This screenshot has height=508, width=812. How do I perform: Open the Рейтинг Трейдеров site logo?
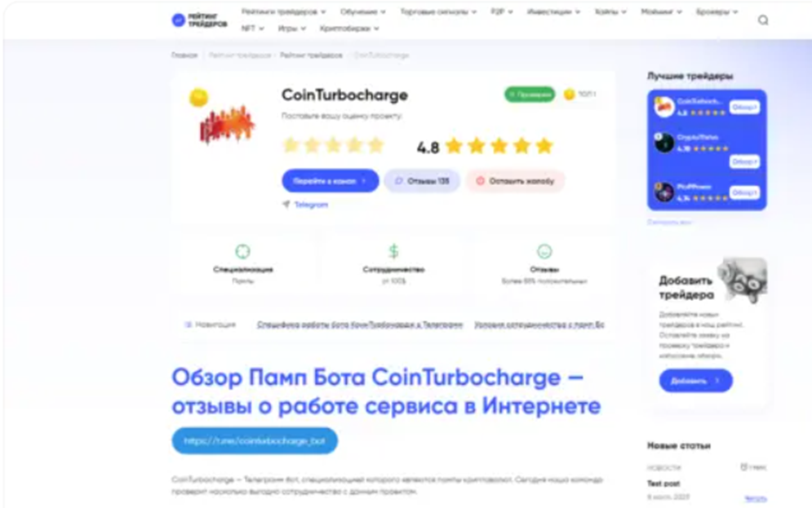[199, 20]
